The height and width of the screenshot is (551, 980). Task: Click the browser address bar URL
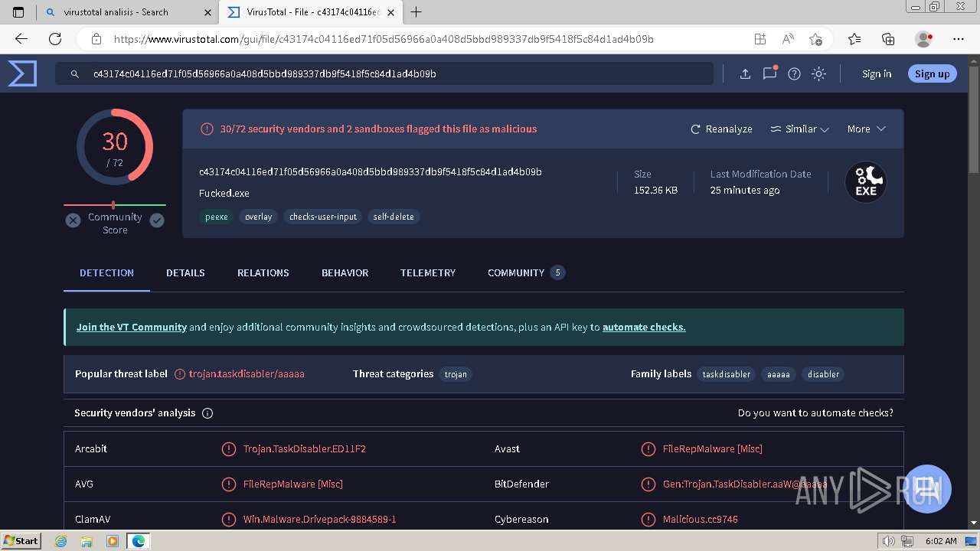384,39
